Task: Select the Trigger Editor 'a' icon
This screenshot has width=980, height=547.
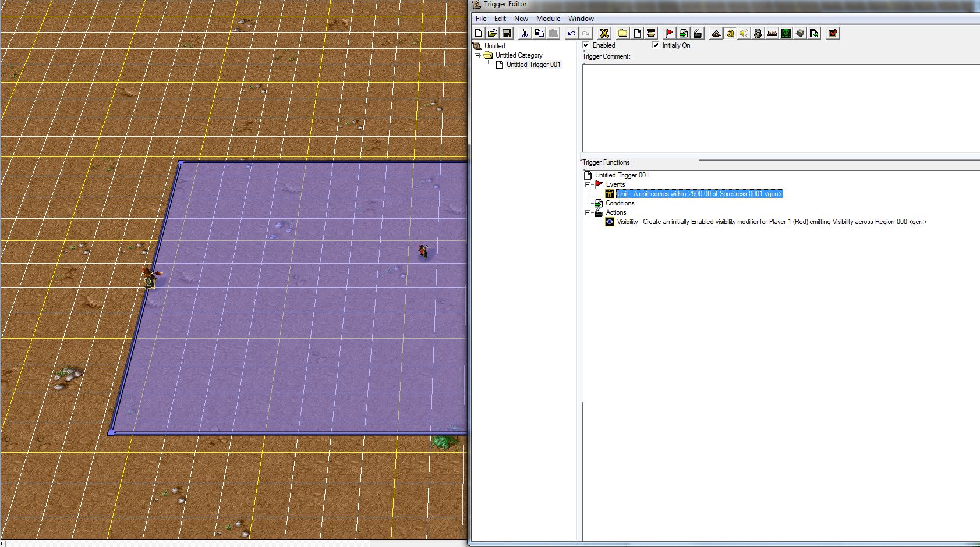Action: coord(730,33)
